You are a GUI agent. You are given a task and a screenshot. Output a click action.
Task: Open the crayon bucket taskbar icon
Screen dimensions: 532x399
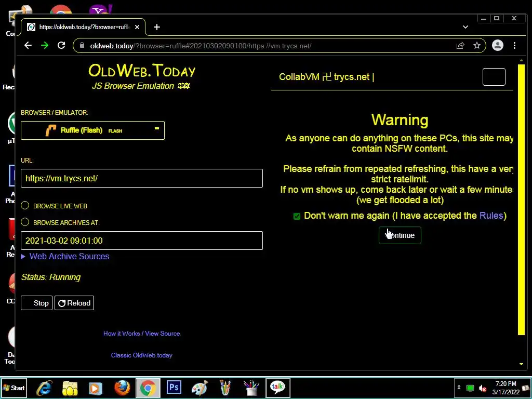251,388
